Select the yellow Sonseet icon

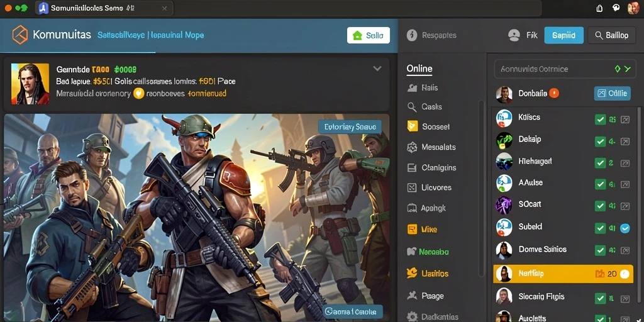(412, 126)
